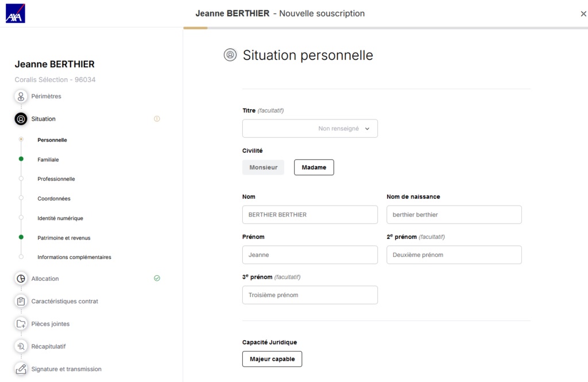Image resolution: width=588 pixels, height=382 pixels.
Task: Open the Titre dropdown
Action: click(310, 129)
